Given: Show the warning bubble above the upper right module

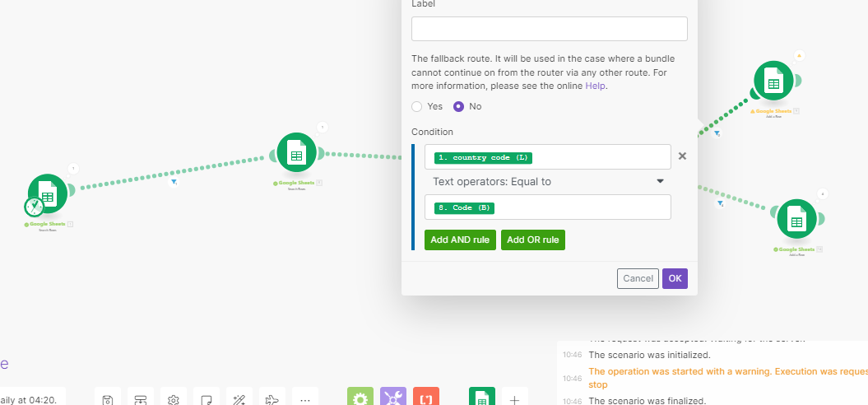Looking at the screenshot, I should 800,55.
